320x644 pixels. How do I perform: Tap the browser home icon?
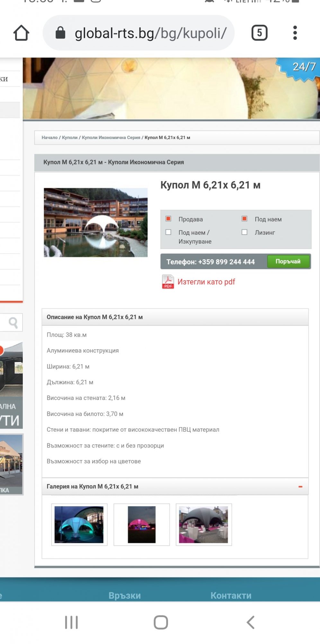click(x=22, y=33)
